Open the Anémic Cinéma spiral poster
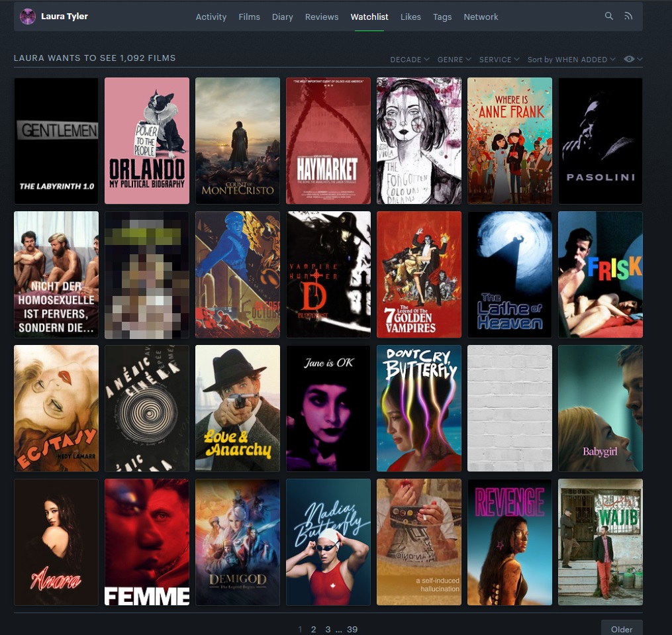 147,408
